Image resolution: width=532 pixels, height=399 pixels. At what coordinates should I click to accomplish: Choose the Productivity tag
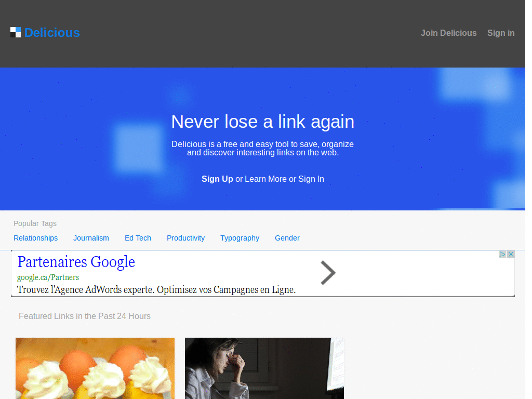tap(185, 238)
